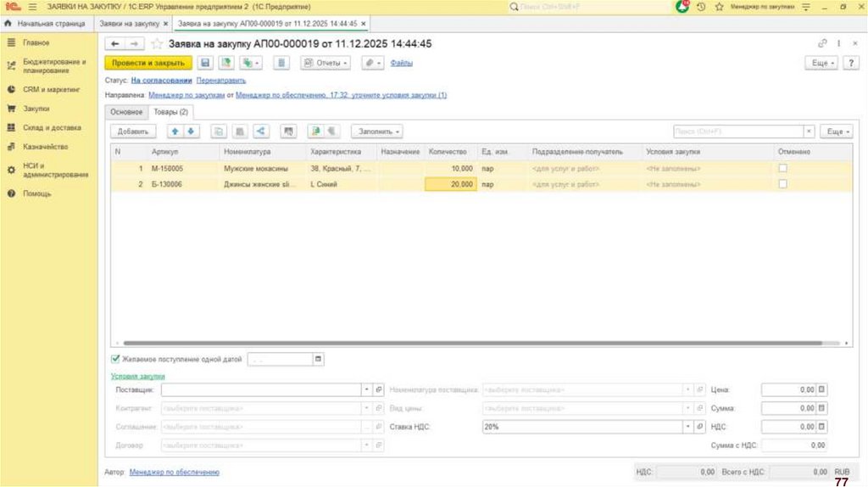
Task: Open calculator for the НДС field
Action: tap(821, 427)
